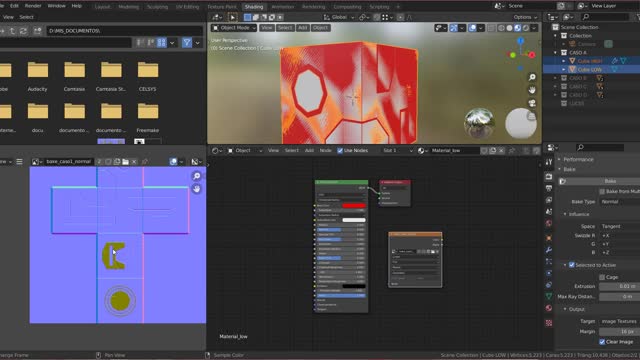Expand the CASO B collection
This screenshot has height=360, width=640.
click(555, 78)
